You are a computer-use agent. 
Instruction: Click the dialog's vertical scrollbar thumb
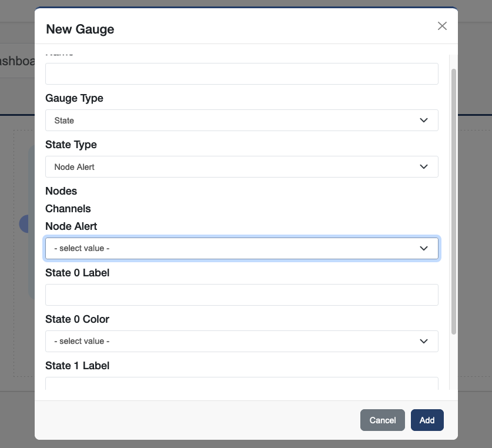[x=453, y=200]
